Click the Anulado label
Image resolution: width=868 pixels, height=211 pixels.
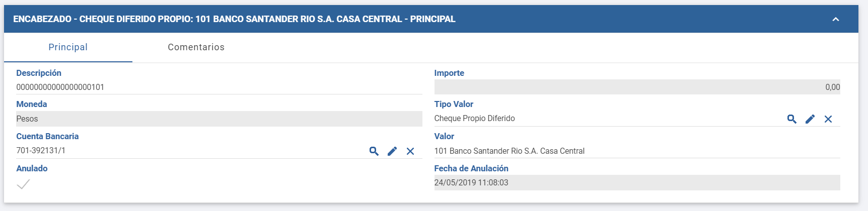pos(32,168)
